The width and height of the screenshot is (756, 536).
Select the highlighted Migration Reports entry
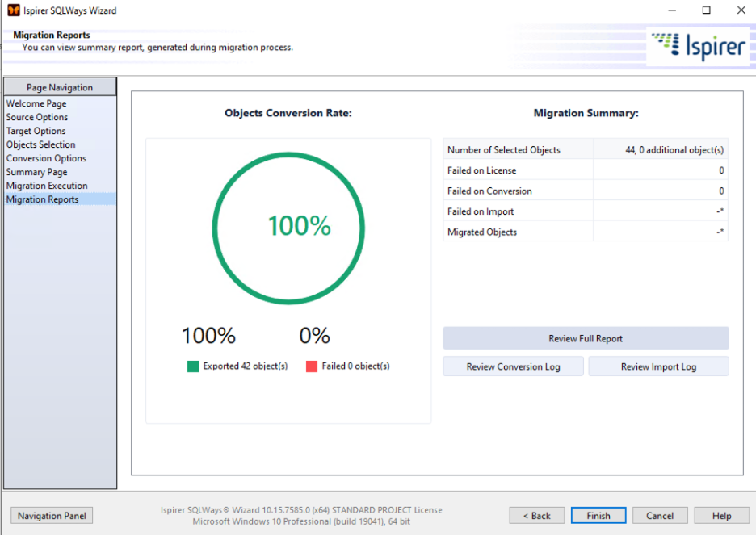tap(42, 199)
